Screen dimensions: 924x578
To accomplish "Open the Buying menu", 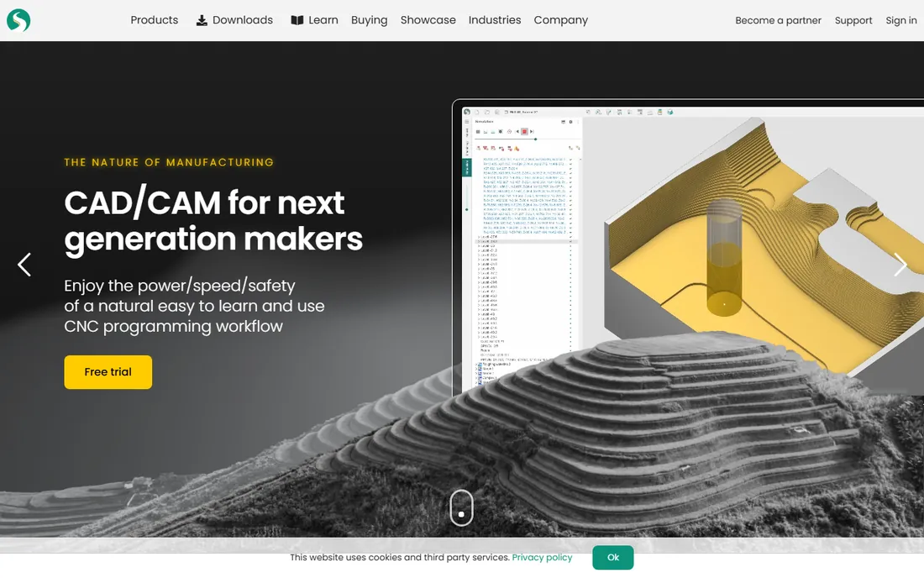I will click(370, 20).
